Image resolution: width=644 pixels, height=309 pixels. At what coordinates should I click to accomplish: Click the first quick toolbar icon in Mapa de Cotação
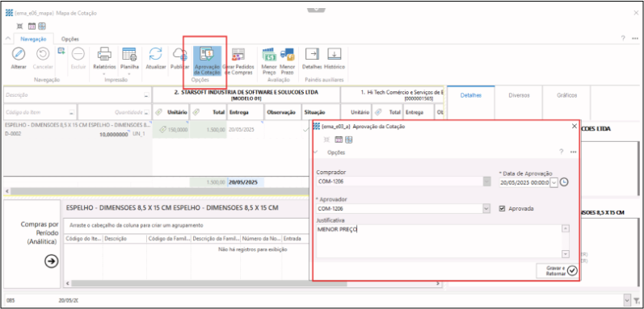click(x=19, y=27)
